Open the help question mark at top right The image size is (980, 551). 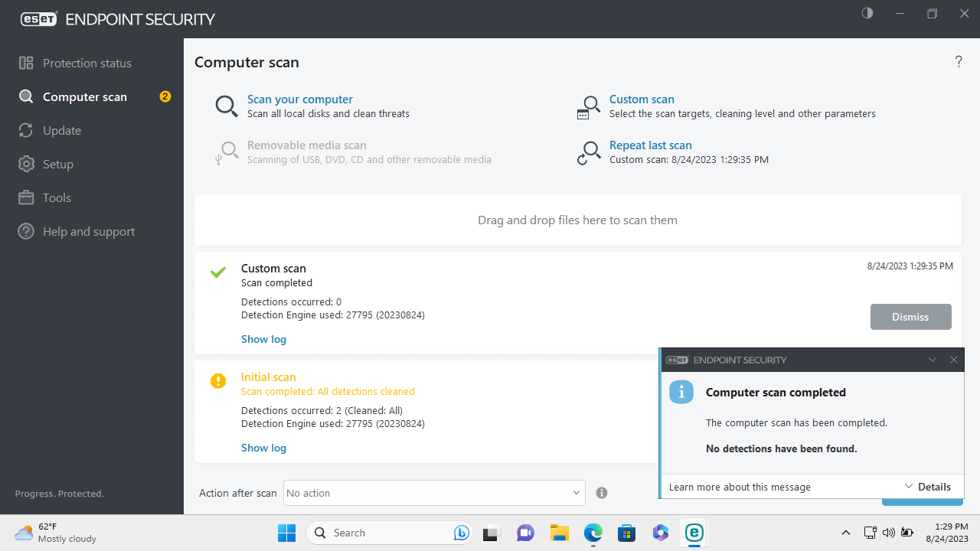[x=959, y=62]
